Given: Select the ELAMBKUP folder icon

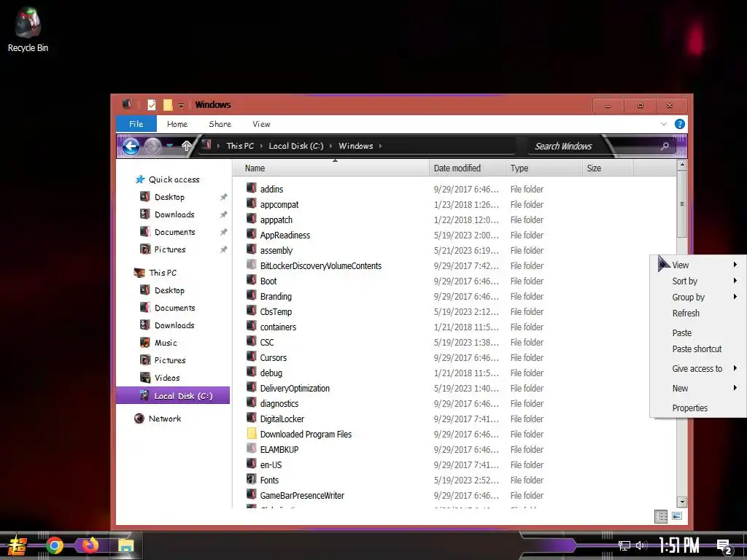Looking at the screenshot, I should (252, 448).
